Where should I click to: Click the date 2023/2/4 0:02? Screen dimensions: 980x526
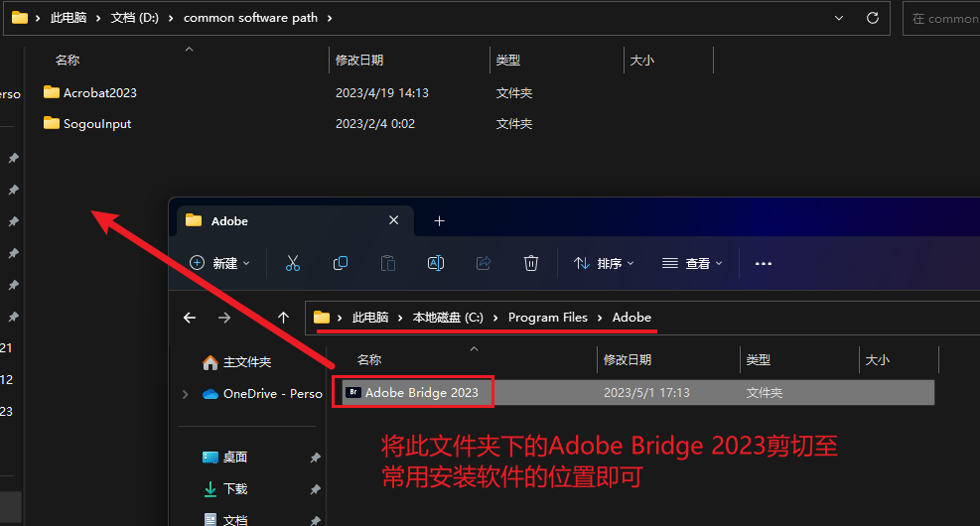[375, 124]
